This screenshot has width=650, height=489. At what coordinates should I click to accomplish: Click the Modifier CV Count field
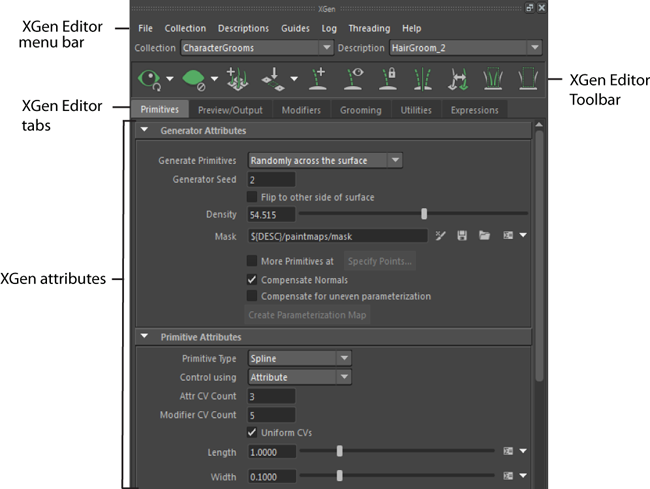point(272,415)
